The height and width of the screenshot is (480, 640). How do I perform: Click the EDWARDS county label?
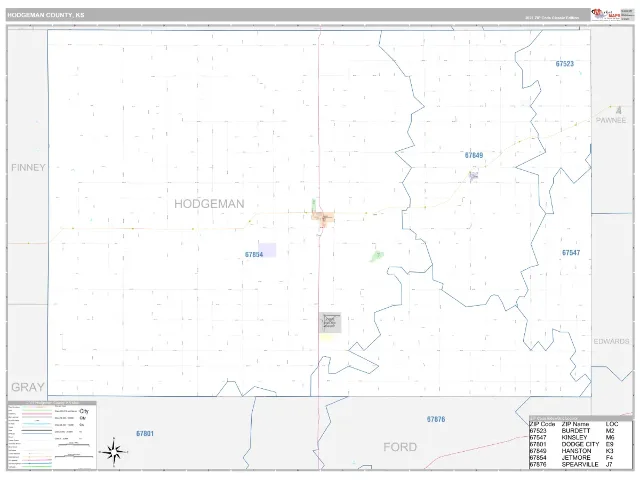click(611, 341)
